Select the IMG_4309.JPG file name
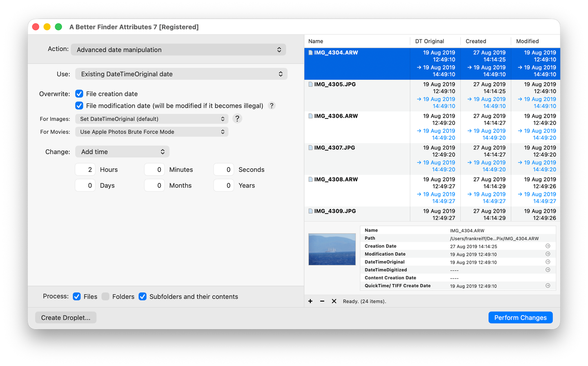Image resolution: width=588 pixels, height=366 pixels. tap(335, 211)
